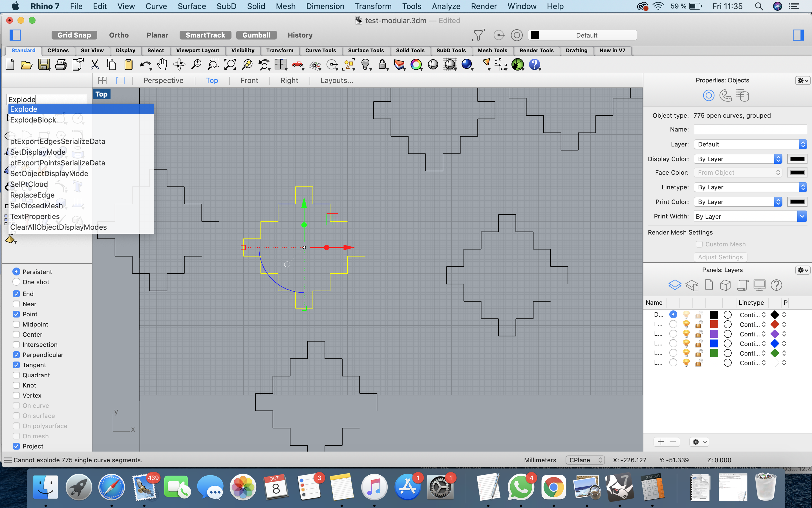
Task: Enable the Intersection osnap checkbox
Action: coord(16,344)
